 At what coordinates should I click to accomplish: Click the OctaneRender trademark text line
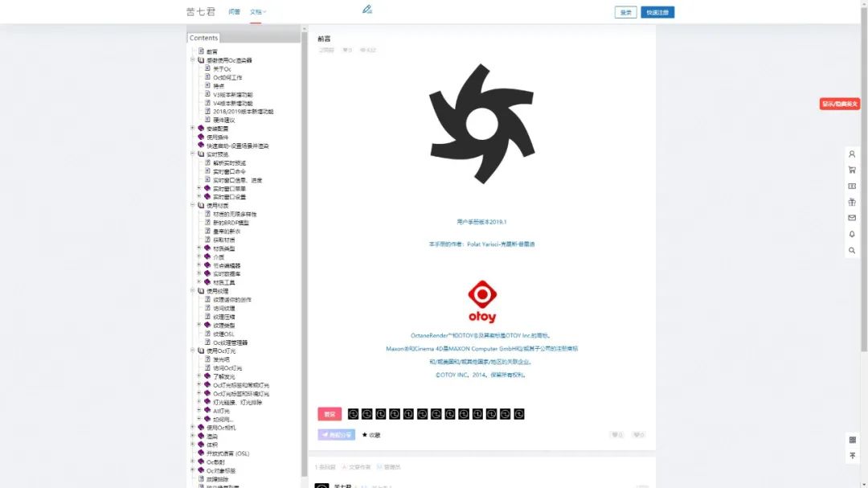pos(481,335)
